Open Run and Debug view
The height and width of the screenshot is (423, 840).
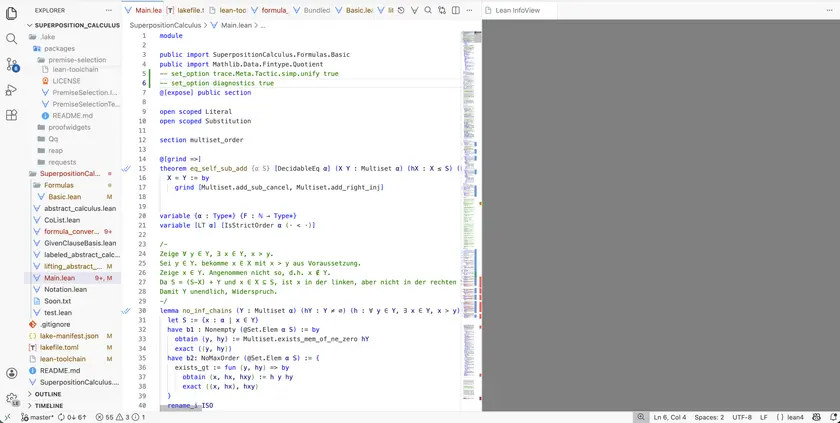(x=12, y=90)
